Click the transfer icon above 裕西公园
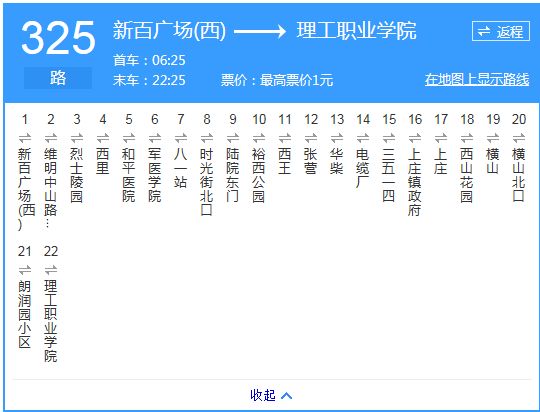540x412 pixels. [259, 138]
